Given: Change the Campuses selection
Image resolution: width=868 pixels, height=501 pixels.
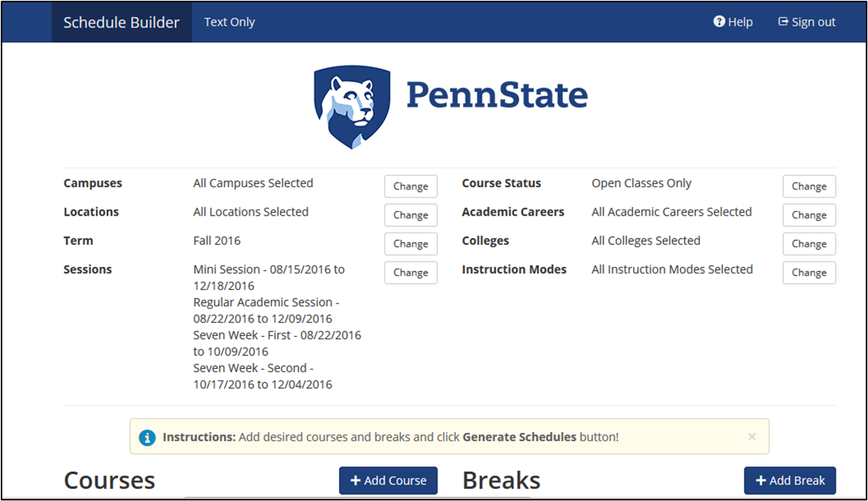Looking at the screenshot, I should point(411,186).
